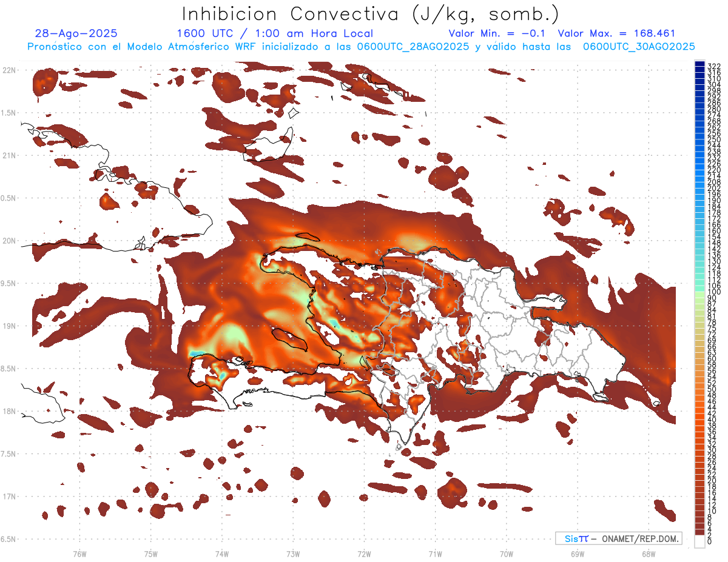Click latitude label "20N"
Image resolution: width=728 pixels, height=562 pixels.
coord(8,241)
